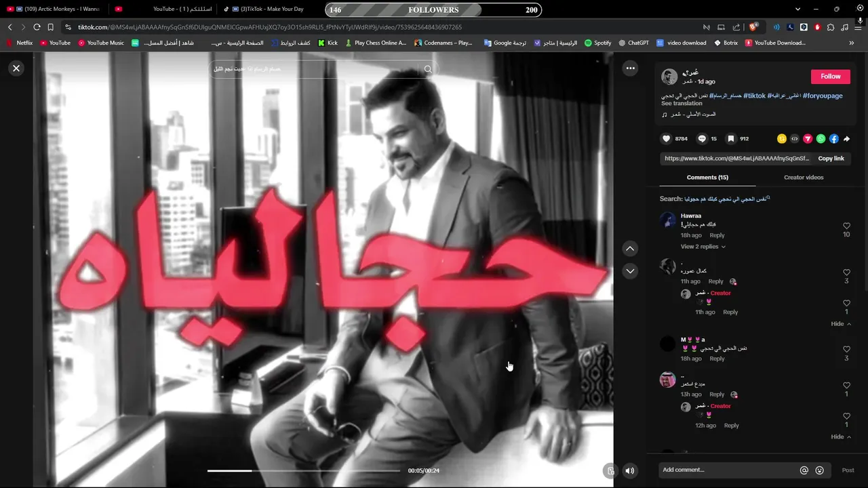
Task: Hide replies under the 'كمال صوره' comment
Action: (841, 324)
